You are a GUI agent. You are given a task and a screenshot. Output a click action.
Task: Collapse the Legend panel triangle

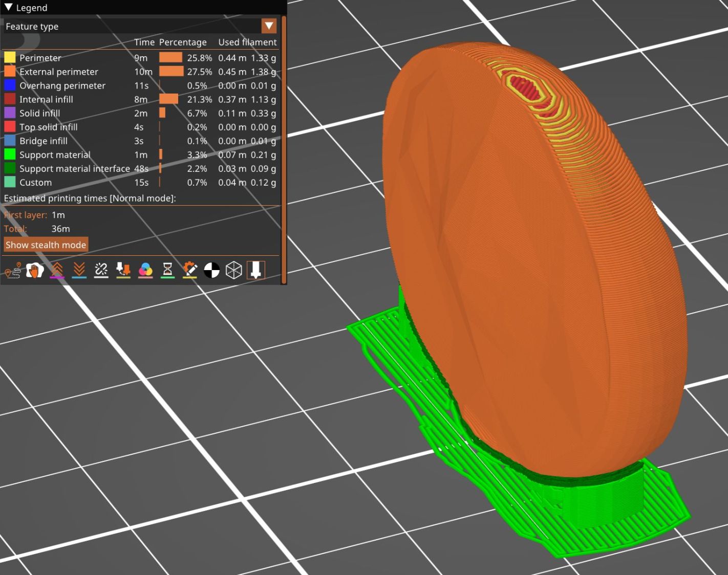pyautogui.click(x=8, y=8)
